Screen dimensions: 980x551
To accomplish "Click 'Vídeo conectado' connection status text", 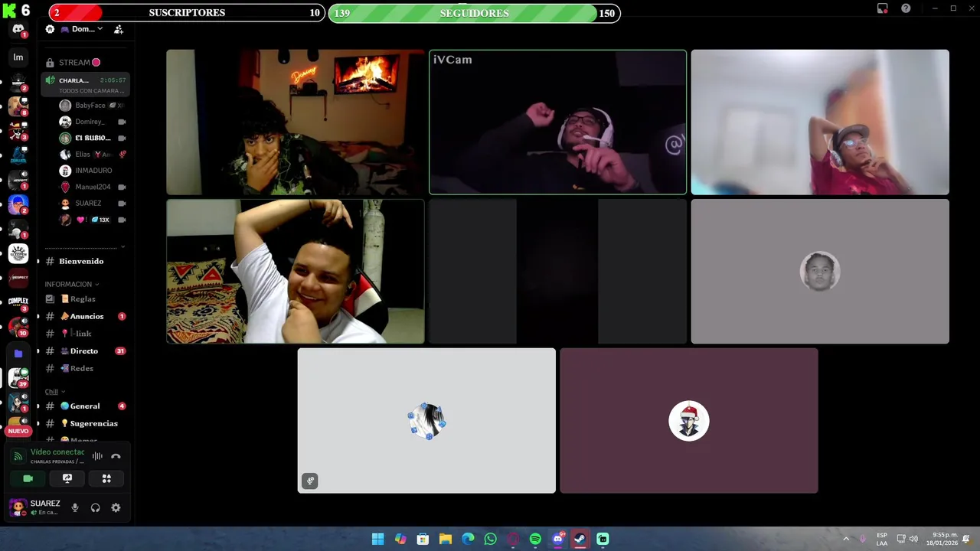I will [57, 452].
